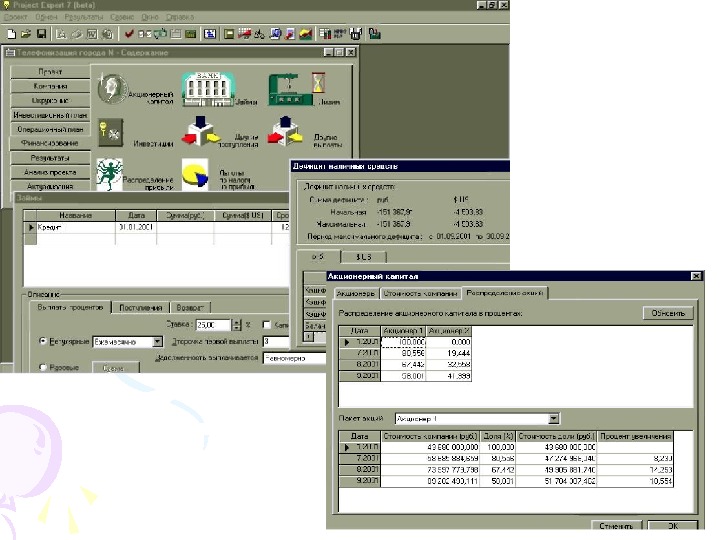Click the last green factory toolbar icon
Screen dimensions: 720x540
click(x=375, y=34)
